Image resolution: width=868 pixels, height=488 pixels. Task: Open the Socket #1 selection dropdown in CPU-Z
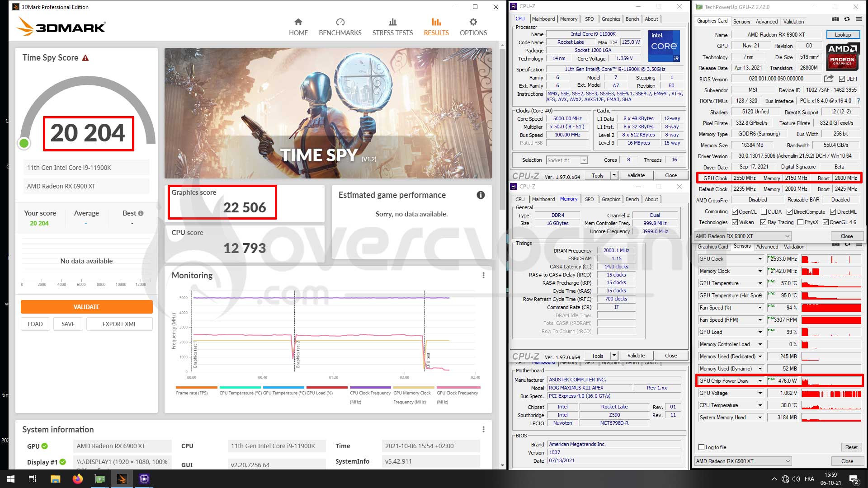click(567, 160)
